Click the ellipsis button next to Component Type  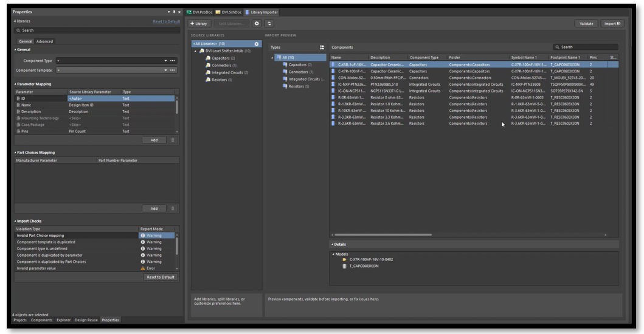coord(173,61)
